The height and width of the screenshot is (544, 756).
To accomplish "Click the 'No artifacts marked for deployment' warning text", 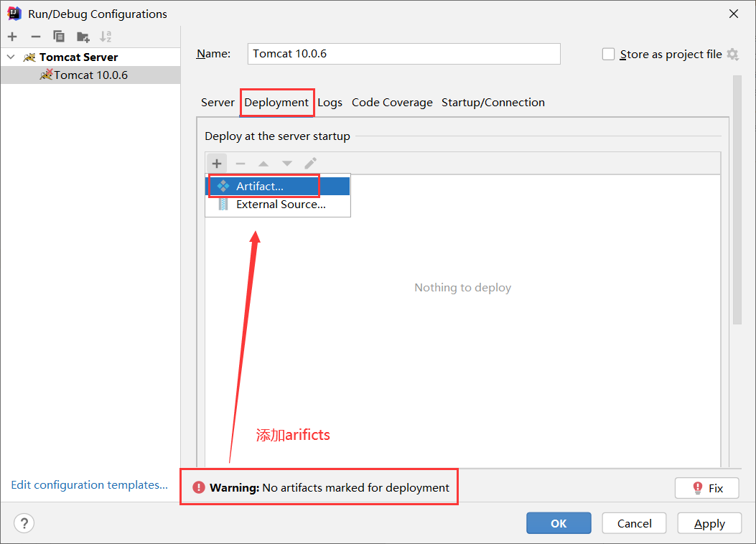I will (x=356, y=487).
